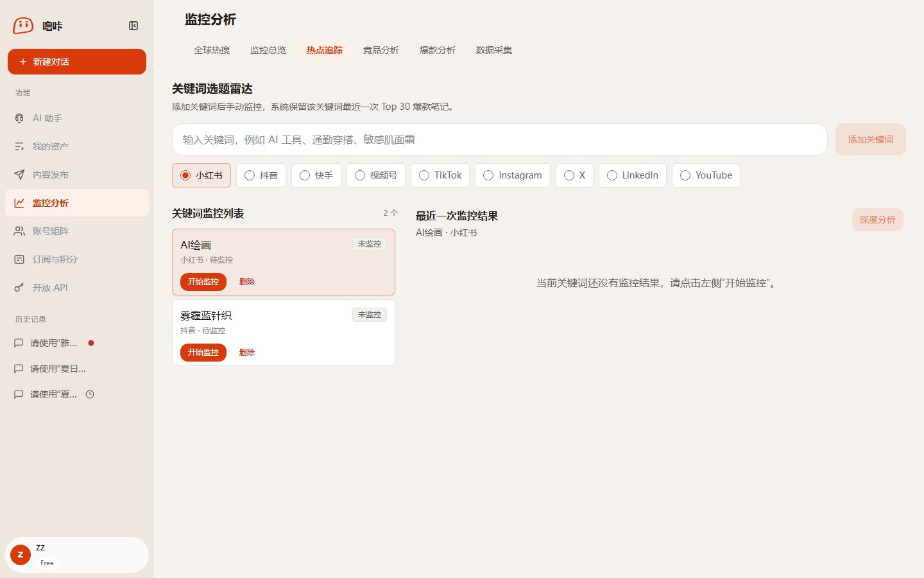Click the 我的资产 list icon

tap(19, 146)
